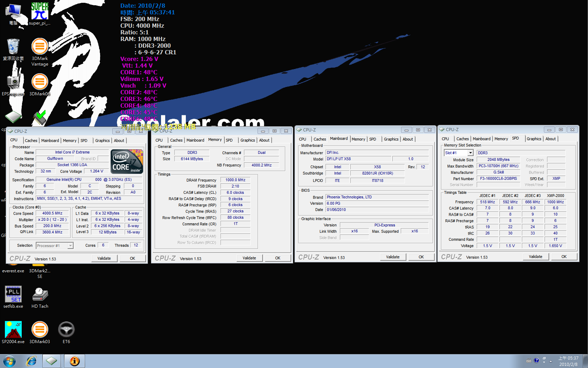Screen dimensions: 588x368
Task: Click the Windows Start orb
Action: 9,361
